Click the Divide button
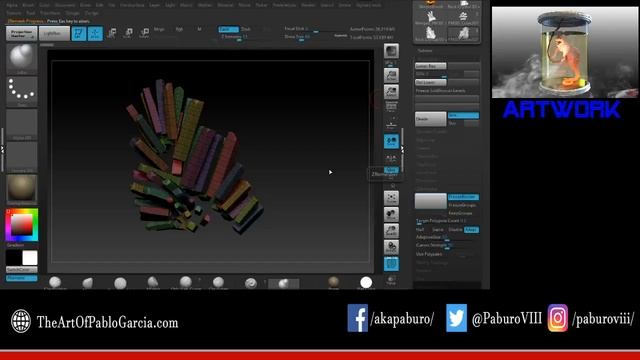Image resolution: width=640 pixels, height=360 pixels. pyautogui.click(x=431, y=119)
